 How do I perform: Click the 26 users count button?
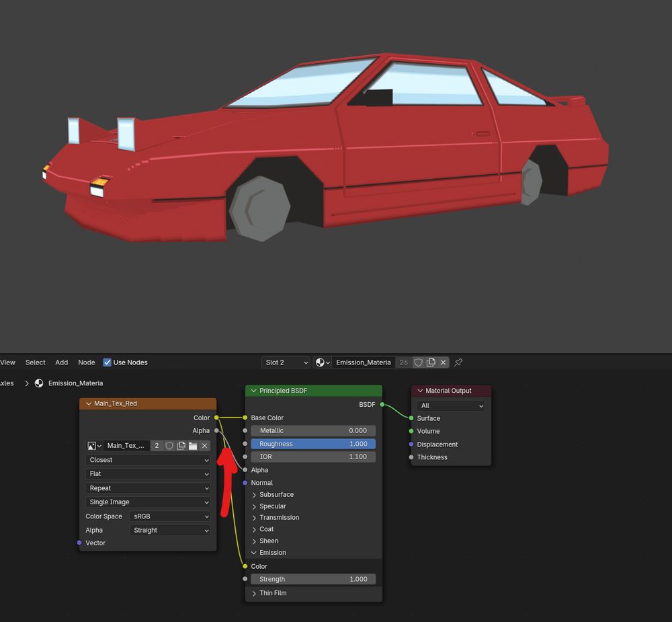[404, 362]
